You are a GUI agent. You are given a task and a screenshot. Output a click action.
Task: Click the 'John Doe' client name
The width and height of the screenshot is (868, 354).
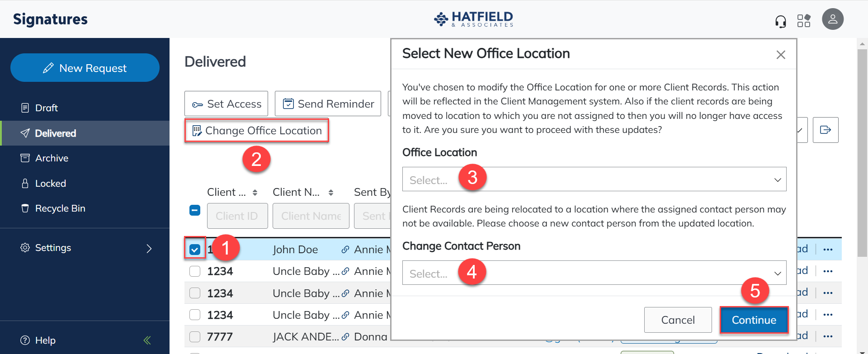pos(295,250)
